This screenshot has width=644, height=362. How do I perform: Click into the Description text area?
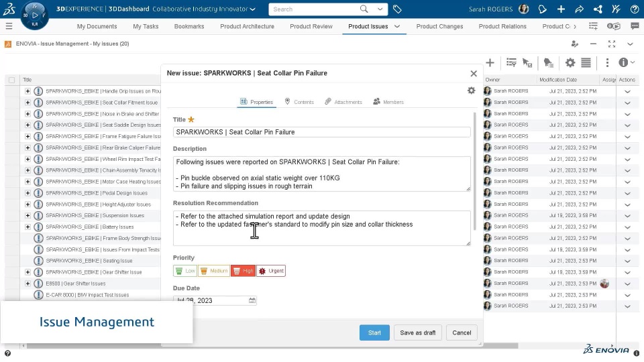point(321,174)
